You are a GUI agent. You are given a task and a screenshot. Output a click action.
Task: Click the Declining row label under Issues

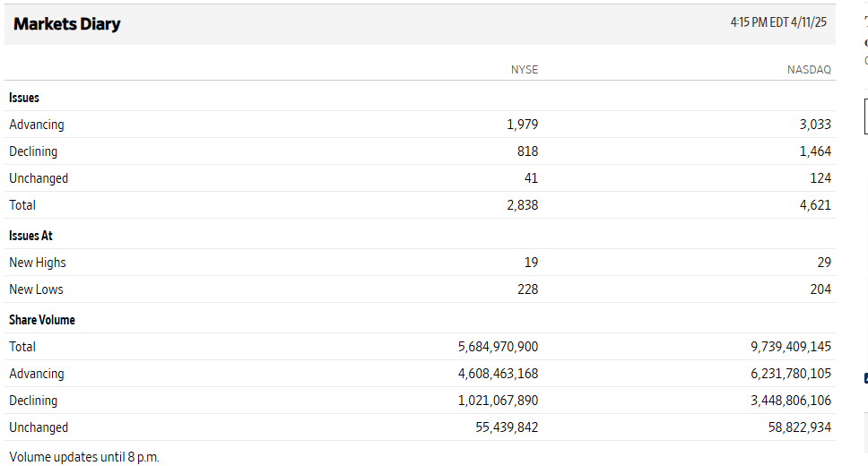[33, 151]
